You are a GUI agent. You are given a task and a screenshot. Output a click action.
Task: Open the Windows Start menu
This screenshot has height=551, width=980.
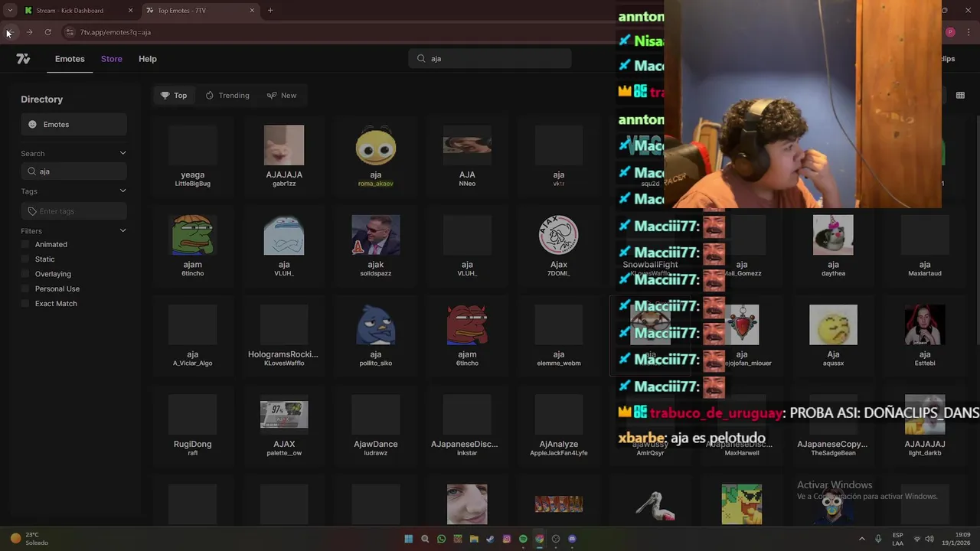pyautogui.click(x=408, y=539)
